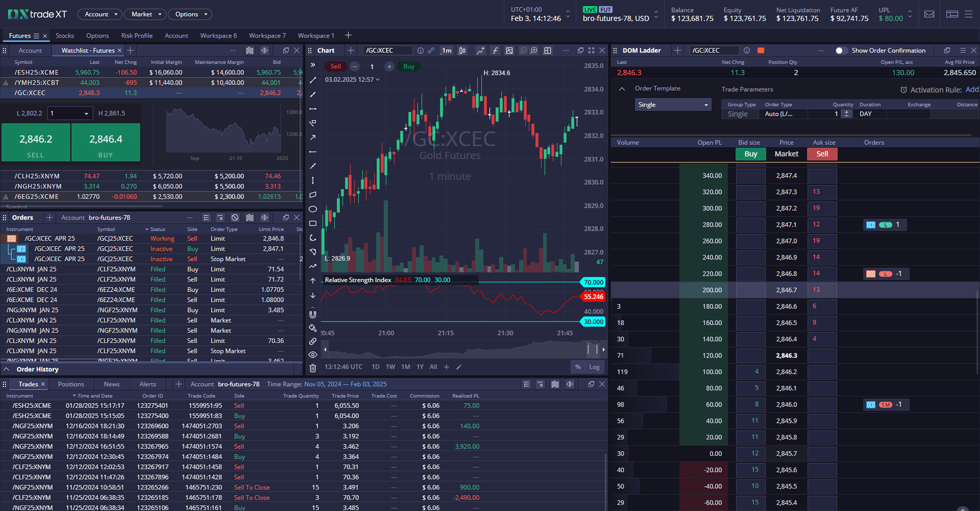Viewport: 980px width, 511px height.
Task: Click the cancel all orders icon
Action: [x=235, y=218]
